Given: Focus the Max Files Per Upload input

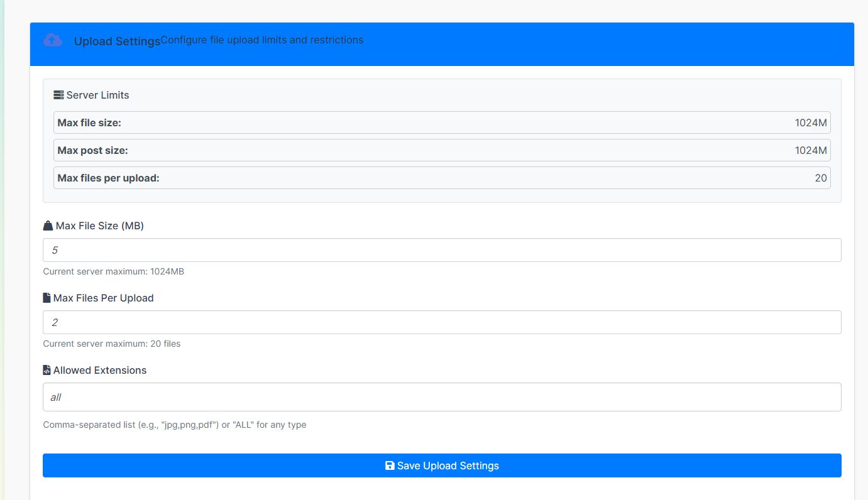Looking at the screenshot, I should coord(442,322).
